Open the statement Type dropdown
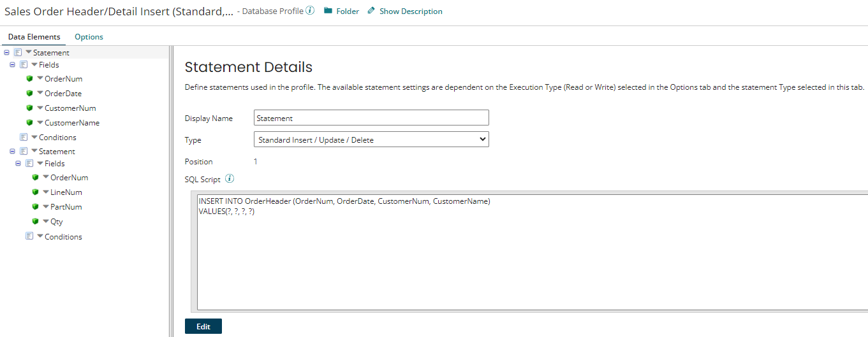 [371, 140]
